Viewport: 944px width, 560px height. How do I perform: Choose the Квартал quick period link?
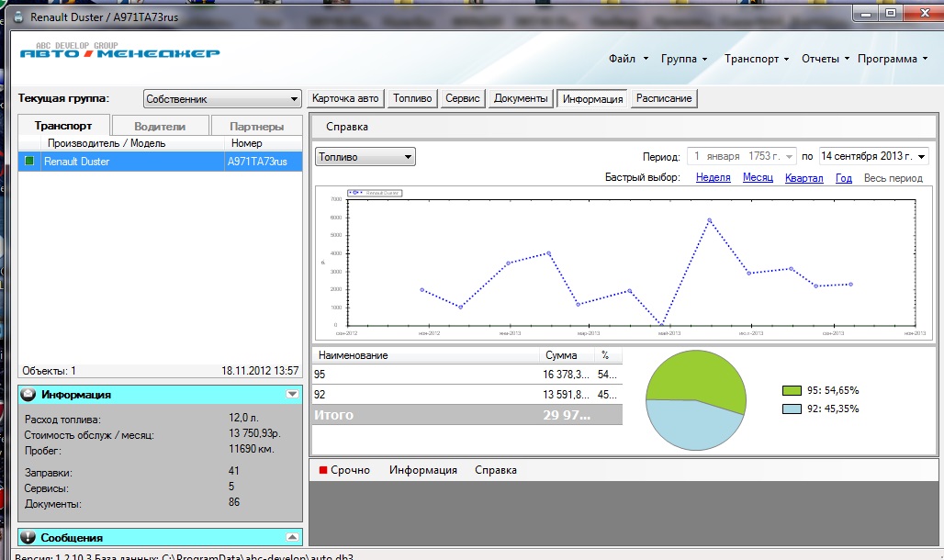(x=804, y=178)
